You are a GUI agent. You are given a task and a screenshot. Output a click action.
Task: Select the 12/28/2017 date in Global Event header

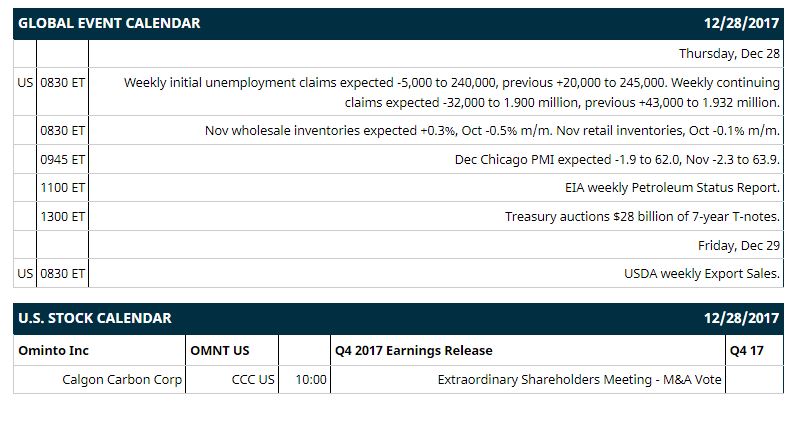[742, 23]
